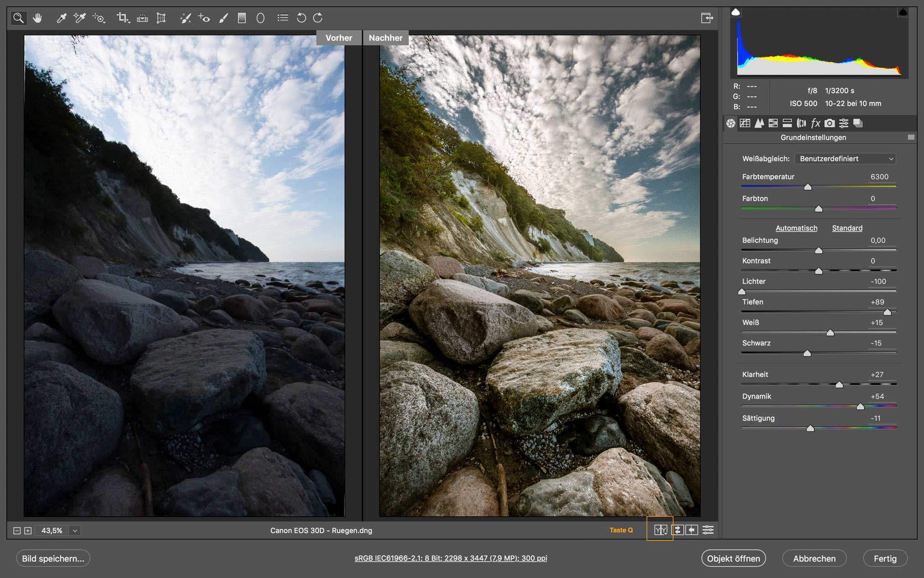Choose the Red Eye removal tool
Image resolution: width=924 pixels, height=578 pixels.
(x=204, y=18)
